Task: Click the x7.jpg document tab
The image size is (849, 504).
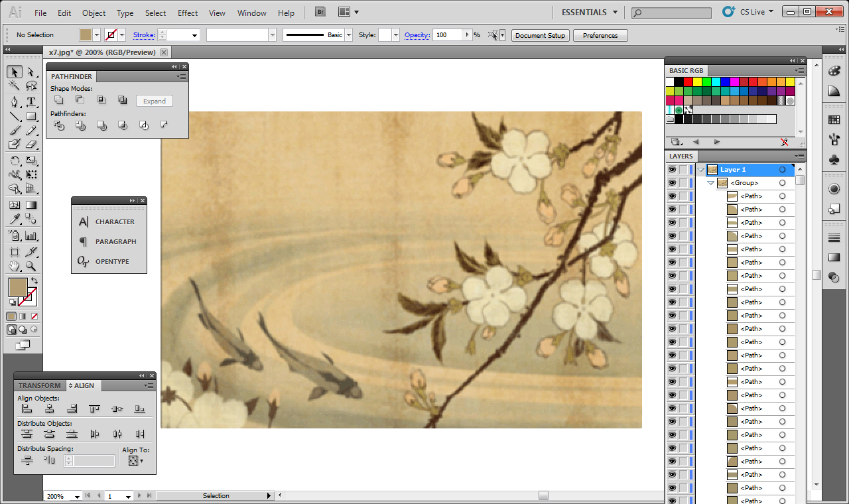Action: pyautogui.click(x=102, y=52)
